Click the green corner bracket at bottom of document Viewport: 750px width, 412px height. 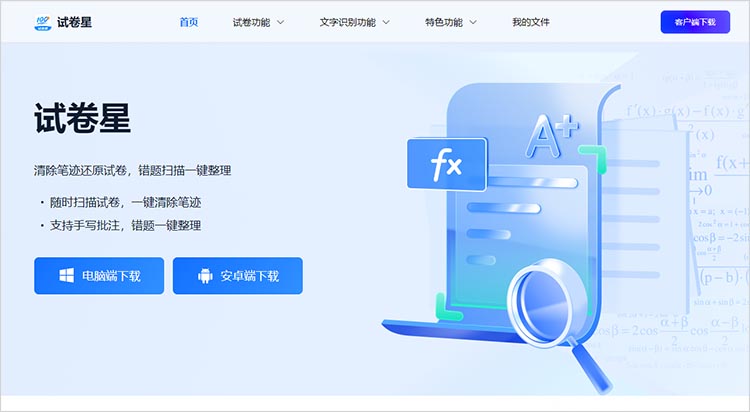click(449, 307)
